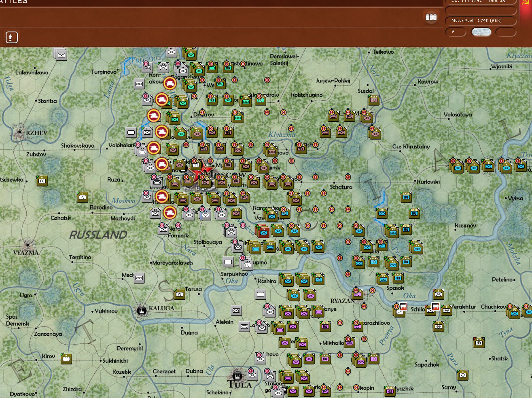Click the Tula factory city symbol

point(237,376)
